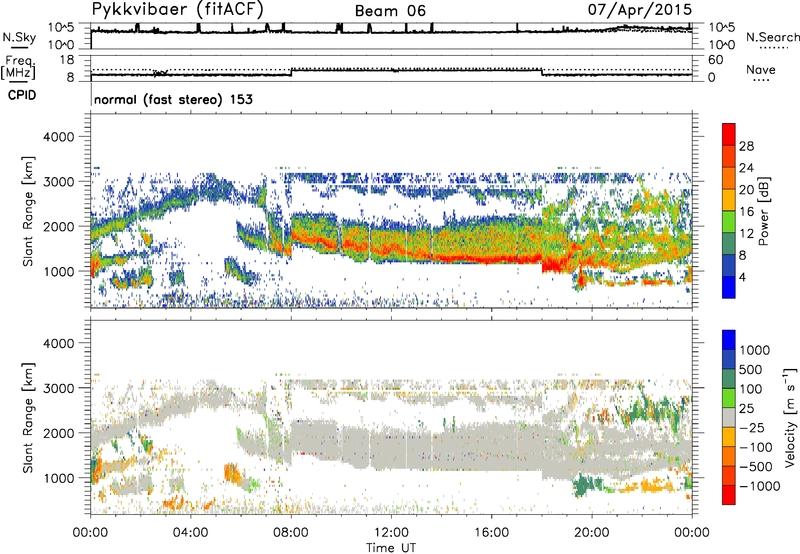
Task: Click the "1000" tick on velocity scale
Action: pos(754,350)
